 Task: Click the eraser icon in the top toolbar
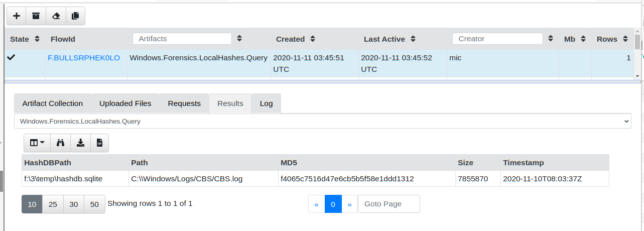tap(56, 16)
